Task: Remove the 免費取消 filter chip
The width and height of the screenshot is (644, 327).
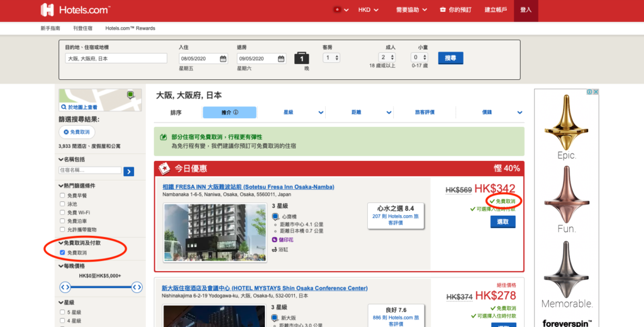Action: (x=76, y=132)
